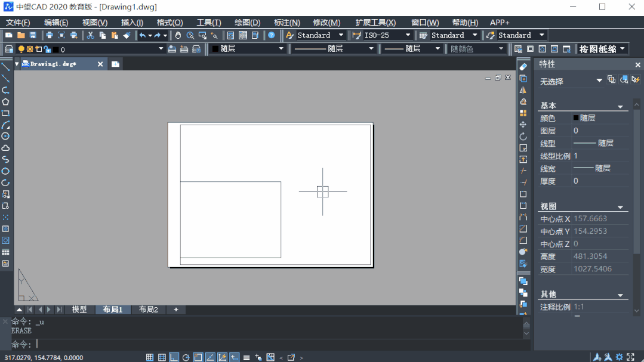The width and height of the screenshot is (644, 362).
Task: Open Layer Properties Manager icon
Action: [x=8, y=49]
